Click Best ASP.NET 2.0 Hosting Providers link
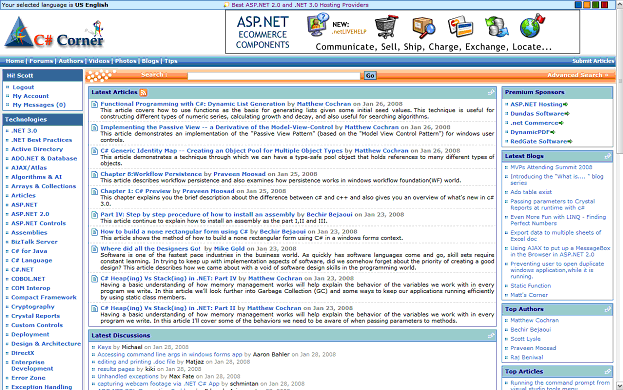 300,5
